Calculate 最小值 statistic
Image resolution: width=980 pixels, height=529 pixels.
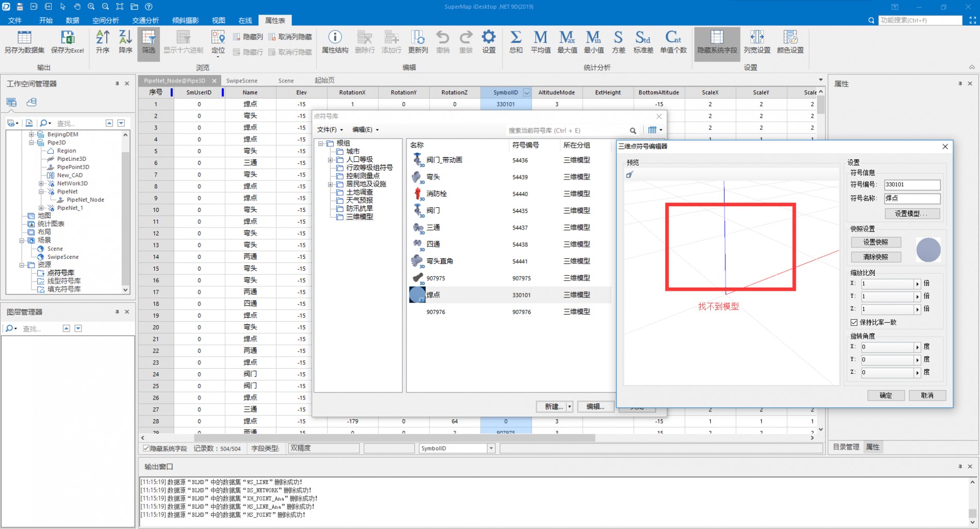point(593,42)
